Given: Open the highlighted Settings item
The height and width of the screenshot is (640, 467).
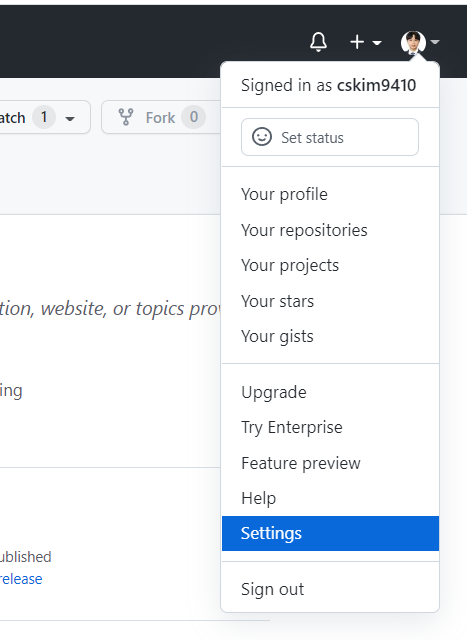Looking at the screenshot, I should click(x=330, y=533).
